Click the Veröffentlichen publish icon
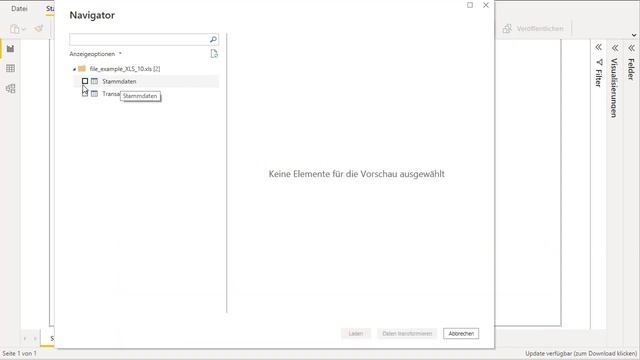 pos(507,29)
